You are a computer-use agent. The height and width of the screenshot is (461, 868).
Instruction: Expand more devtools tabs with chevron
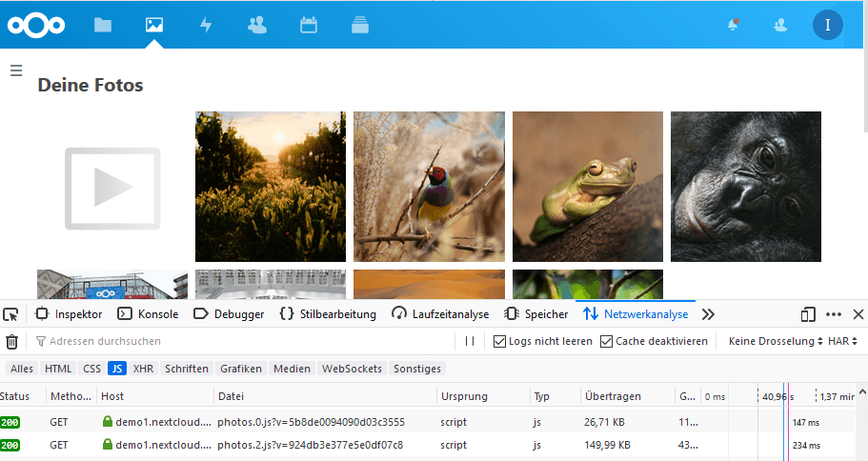pyautogui.click(x=708, y=314)
